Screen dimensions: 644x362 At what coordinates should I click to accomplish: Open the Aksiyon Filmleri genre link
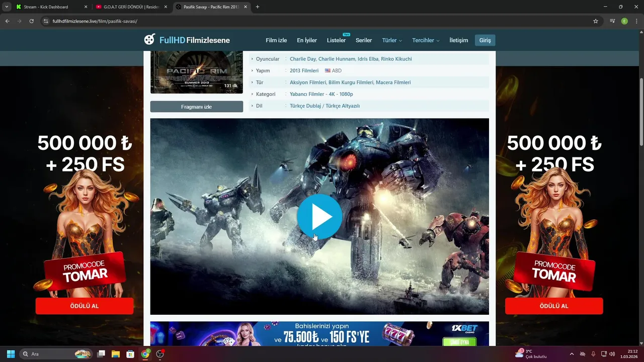point(308,82)
